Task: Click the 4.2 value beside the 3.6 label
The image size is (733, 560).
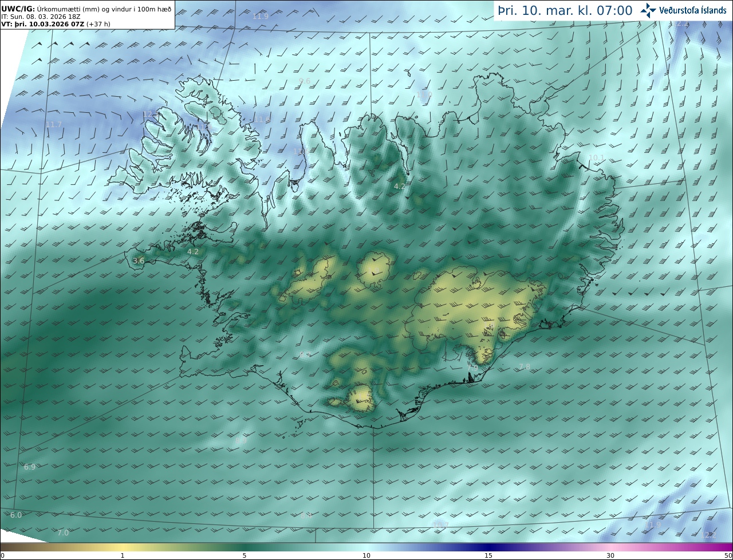Action: point(193,251)
